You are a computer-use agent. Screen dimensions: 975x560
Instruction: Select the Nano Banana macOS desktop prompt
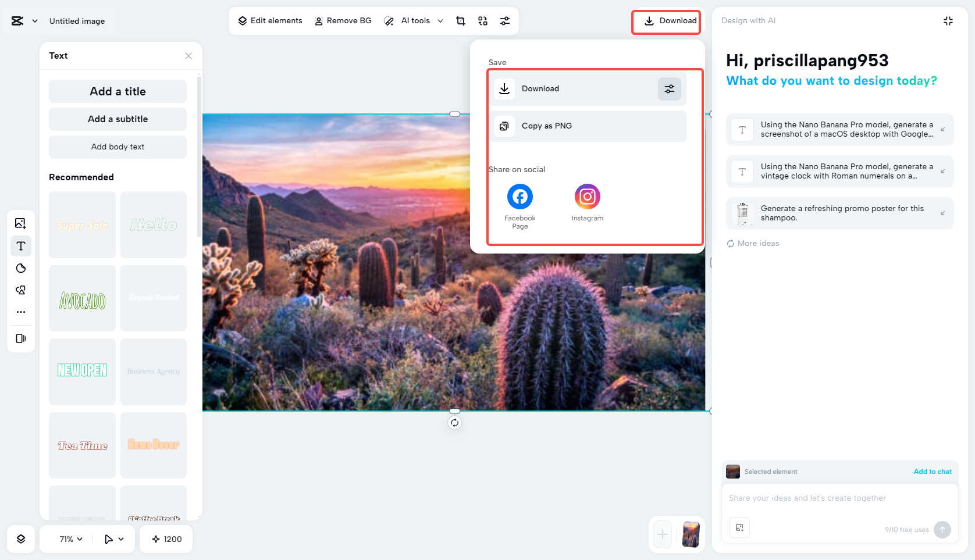point(839,130)
